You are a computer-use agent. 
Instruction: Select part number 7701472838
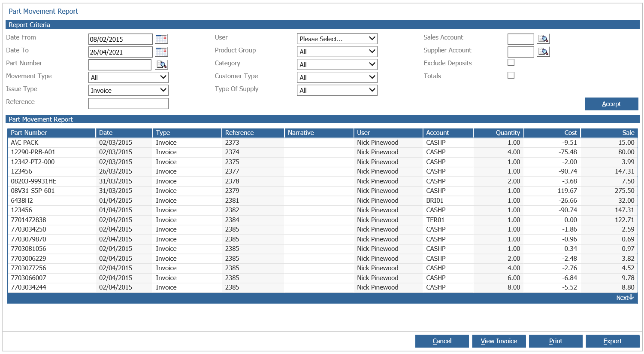pyautogui.click(x=28, y=220)
